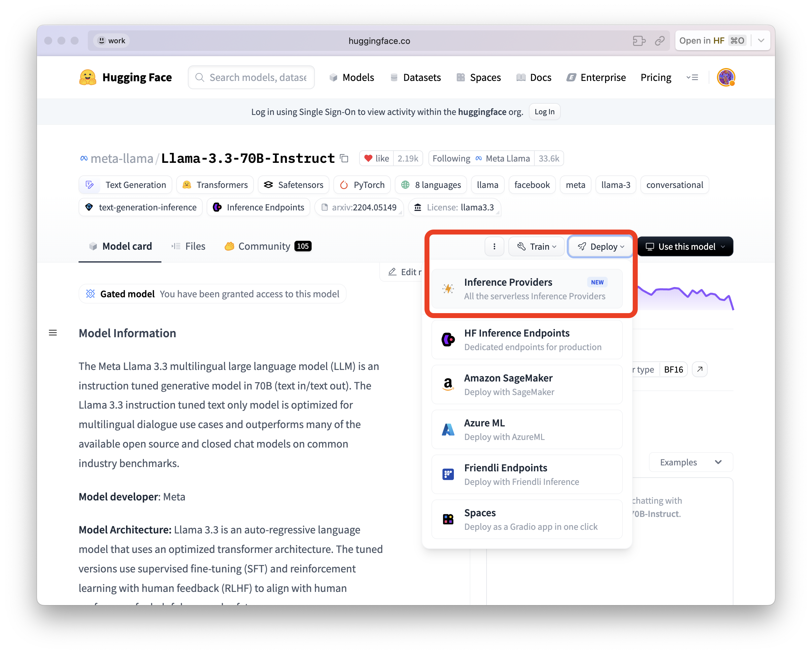Click the Hugging Face emoji logo
The image size is (812, 654).
point(88,77)
